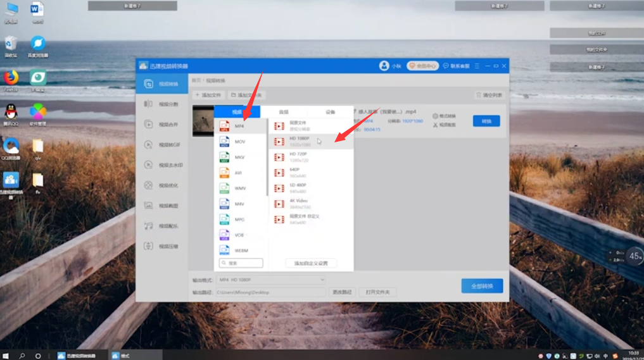
Task: Choose SD 480P resolution option
Action: [311, 188]
